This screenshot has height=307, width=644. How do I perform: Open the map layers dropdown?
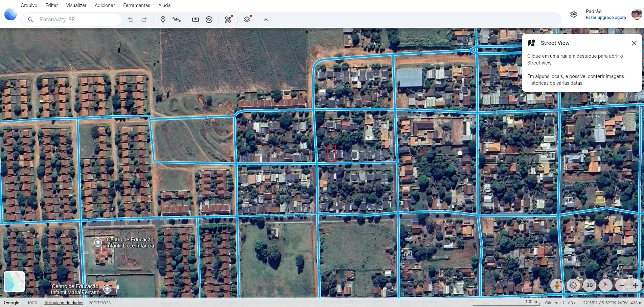pyautogui.click(x=247, y=20)
